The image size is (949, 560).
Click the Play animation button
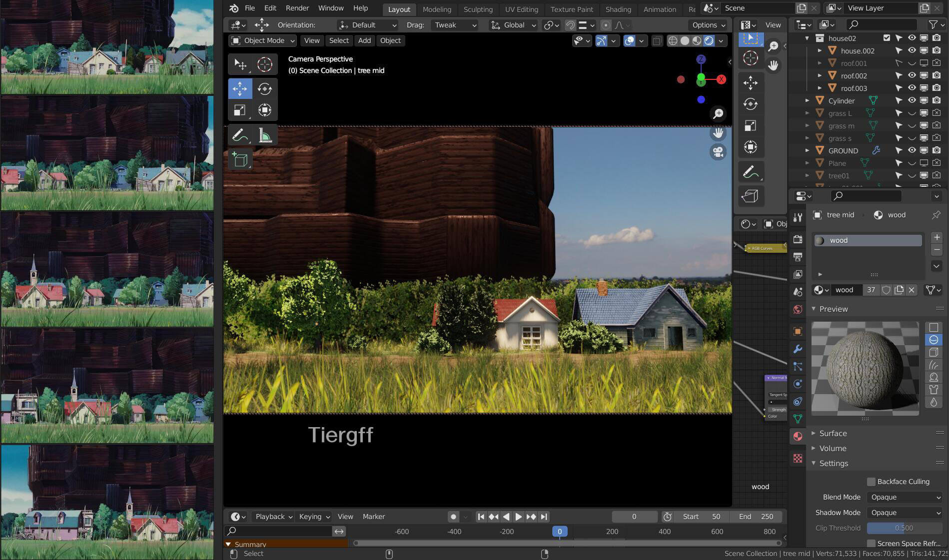pyautogui.click(x=518, y=517)
